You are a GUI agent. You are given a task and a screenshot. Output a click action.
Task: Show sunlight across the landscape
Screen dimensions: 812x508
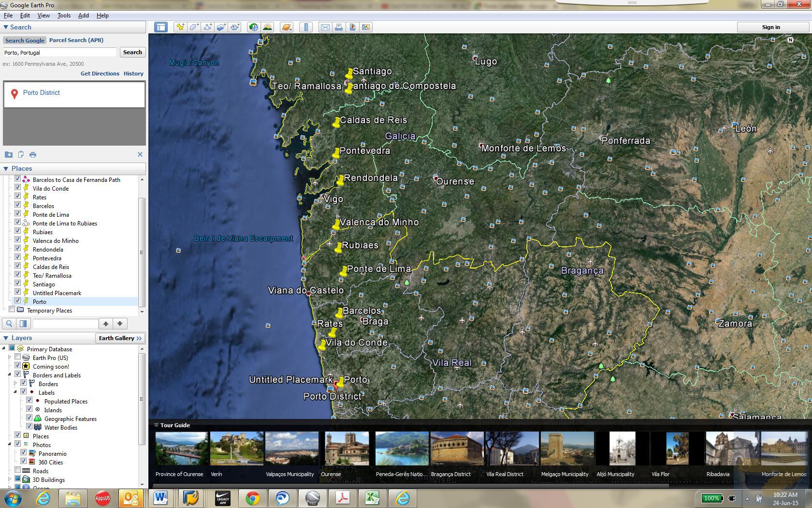pos(267,27)
